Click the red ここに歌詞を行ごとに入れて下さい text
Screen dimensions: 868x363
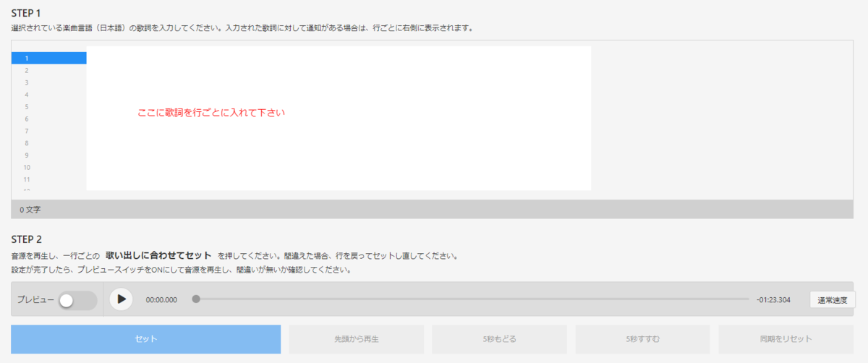click(x=211, y=113)
